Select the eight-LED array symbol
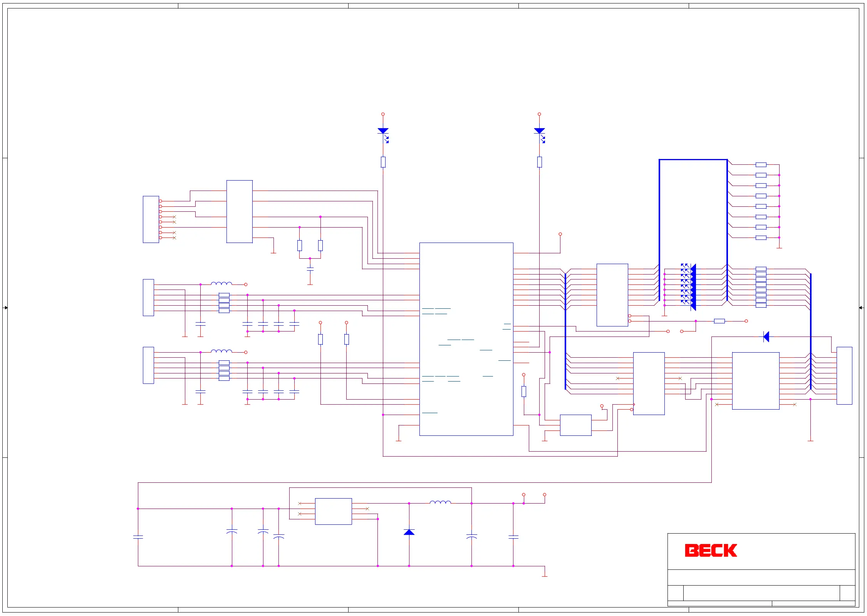This screenshot has height=616, width=867. click(x=688, y=287)
